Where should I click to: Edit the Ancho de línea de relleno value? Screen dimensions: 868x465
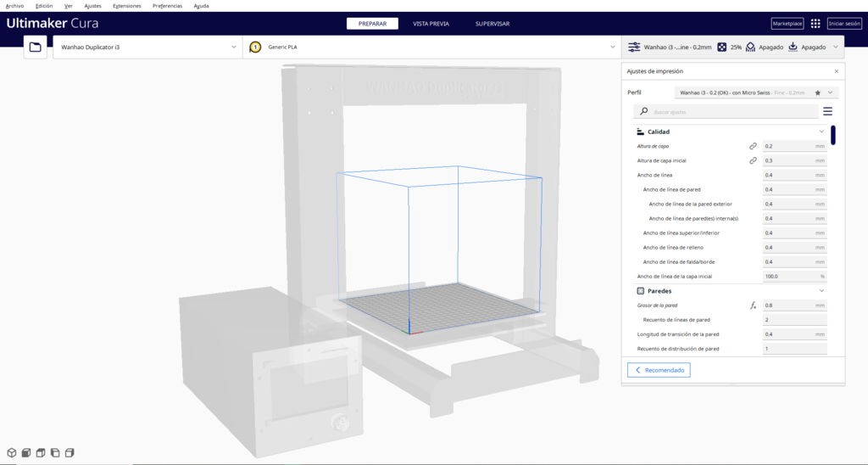[x=794, y=247]
